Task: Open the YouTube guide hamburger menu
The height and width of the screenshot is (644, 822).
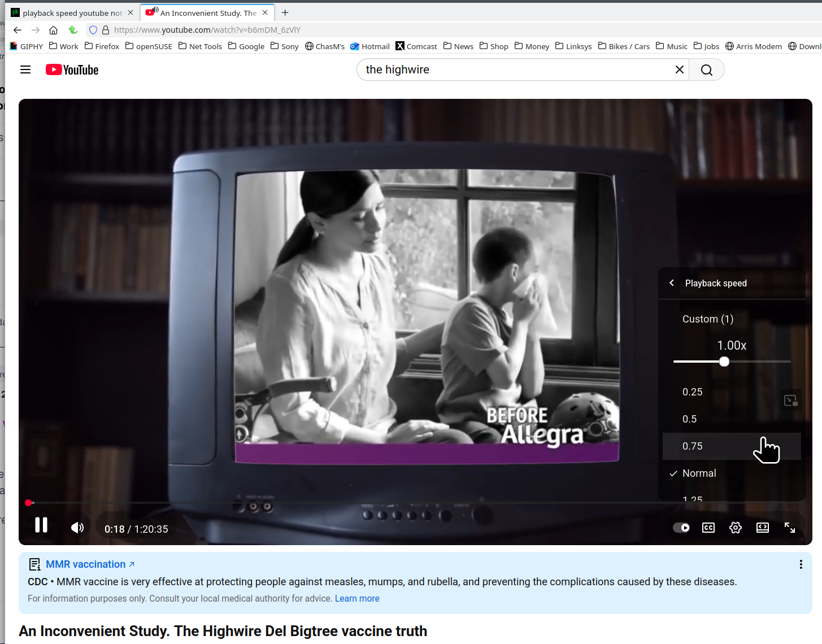Action: point(25,70)
